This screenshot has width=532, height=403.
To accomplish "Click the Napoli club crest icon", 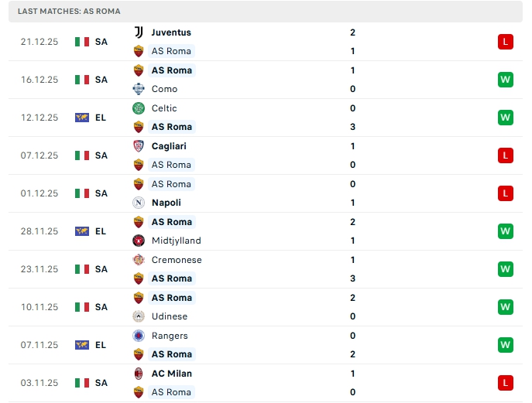I will (139, 203).
